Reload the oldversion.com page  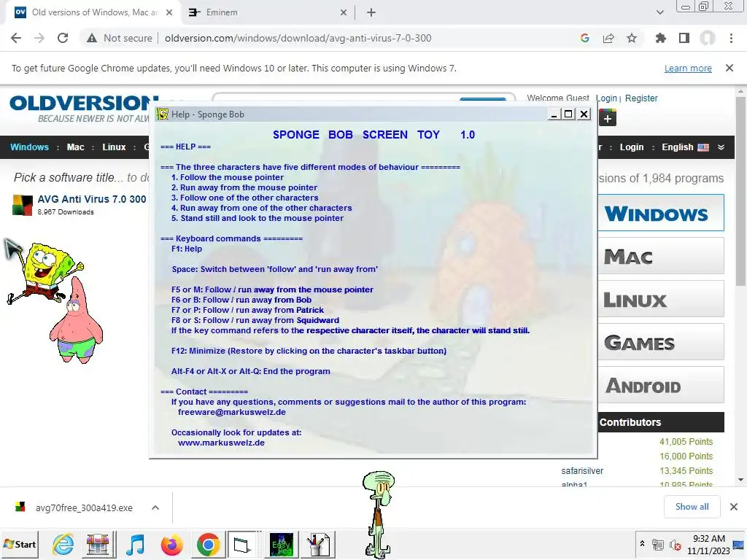(x=63, y=38)
